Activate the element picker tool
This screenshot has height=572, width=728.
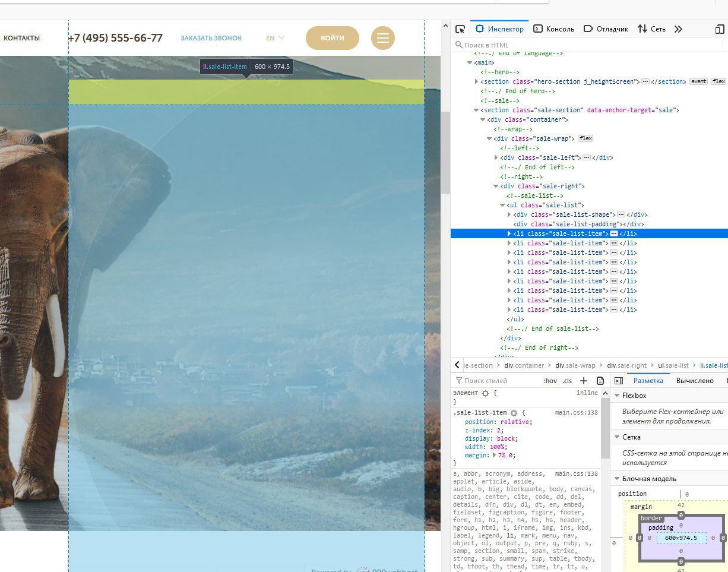[460, 29]
